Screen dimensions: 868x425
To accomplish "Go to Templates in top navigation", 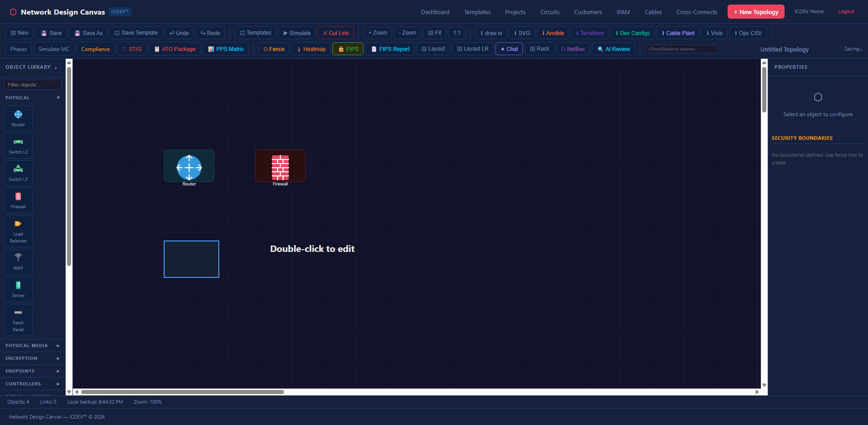I will coord(477,12).
